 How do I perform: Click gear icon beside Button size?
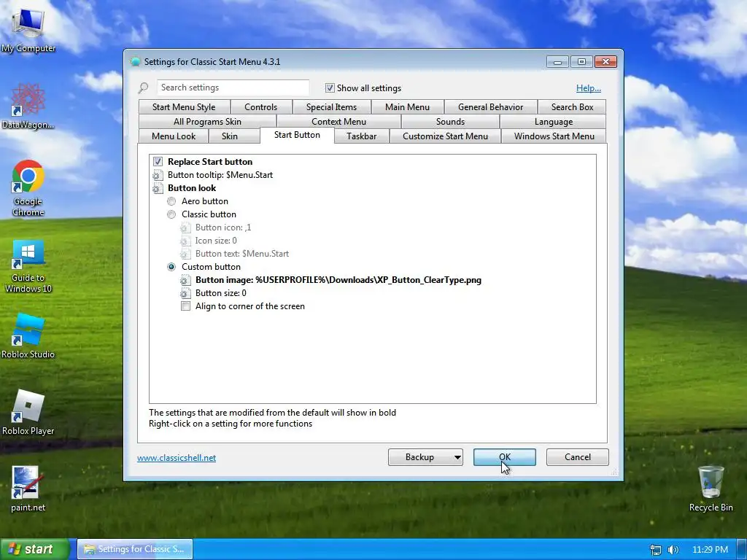coord(185,293)
